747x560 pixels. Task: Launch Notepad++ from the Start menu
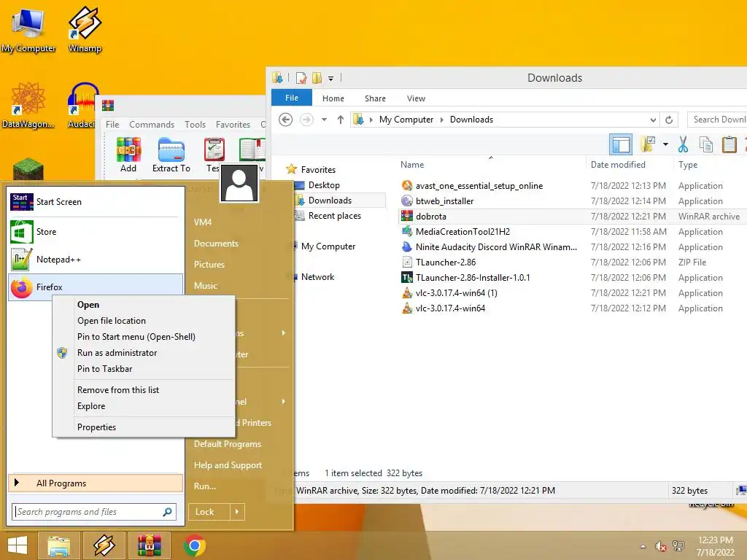coord(95,260)
